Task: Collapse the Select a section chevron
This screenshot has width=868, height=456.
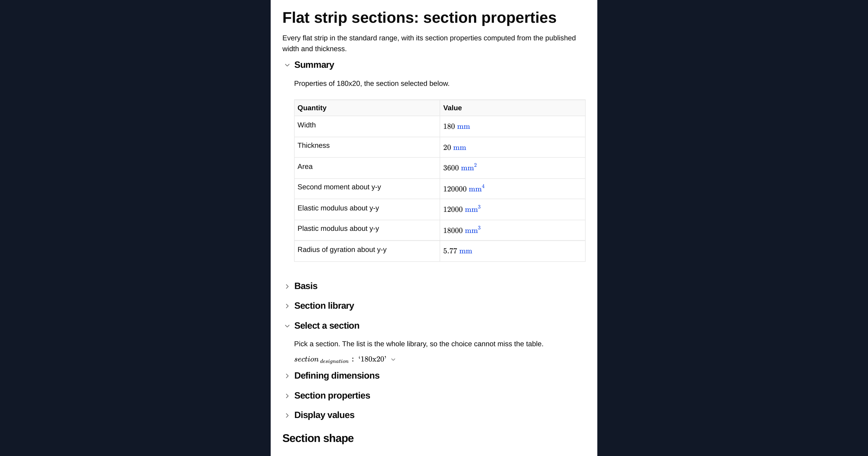Action: pos(287,326)
